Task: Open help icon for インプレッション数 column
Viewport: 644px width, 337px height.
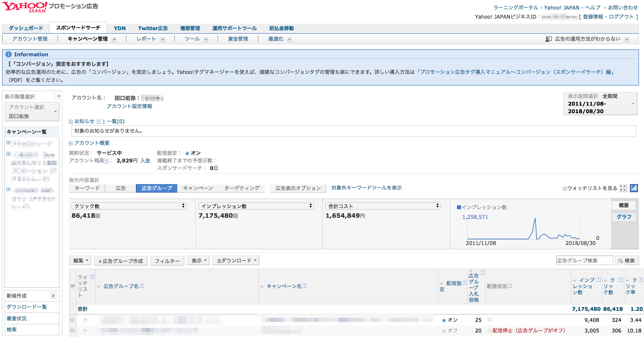Action: point(598,279)
